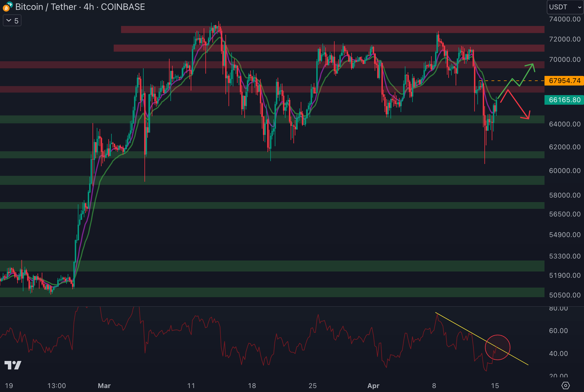Click the Bitcoin / Tether symbol title
Screen dimensions: 584x392
(x=46, y=7)
